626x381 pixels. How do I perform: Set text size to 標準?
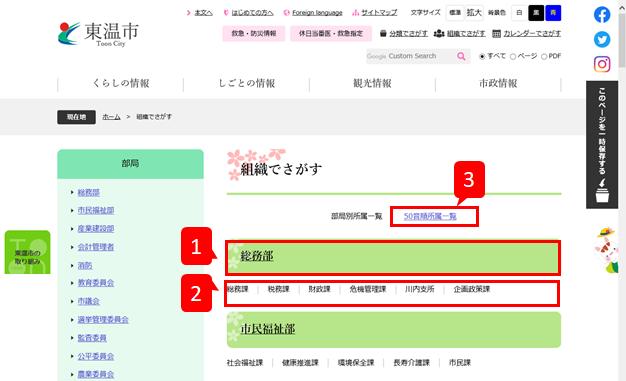point(455,13)
